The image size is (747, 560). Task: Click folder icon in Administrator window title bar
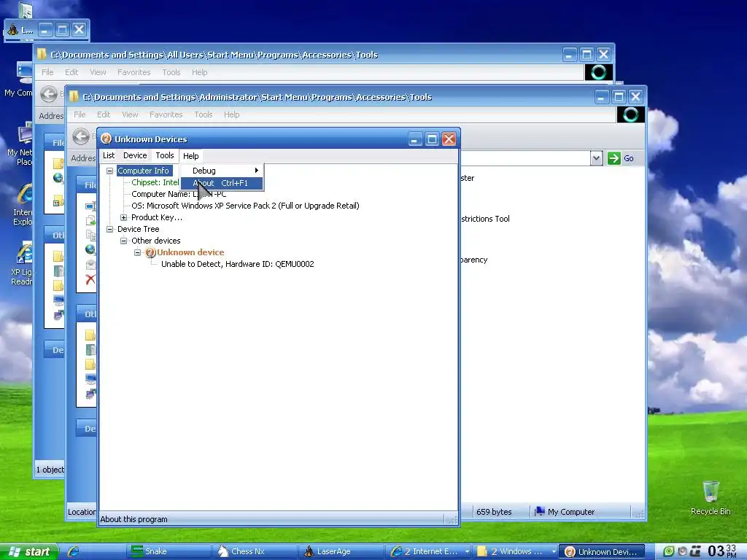click(x=74, y=97)
